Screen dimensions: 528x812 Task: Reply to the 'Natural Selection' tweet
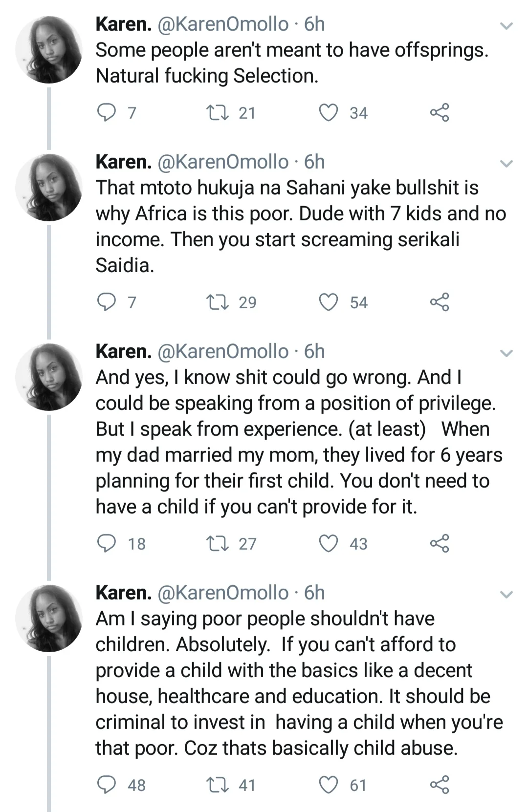105,113
